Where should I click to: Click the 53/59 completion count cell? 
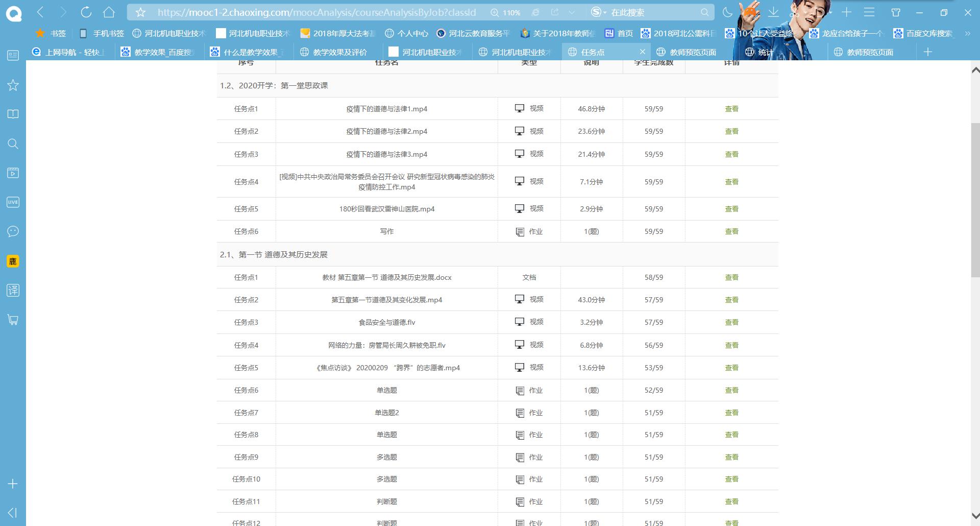pyautogui.click(x=654, y=368)
